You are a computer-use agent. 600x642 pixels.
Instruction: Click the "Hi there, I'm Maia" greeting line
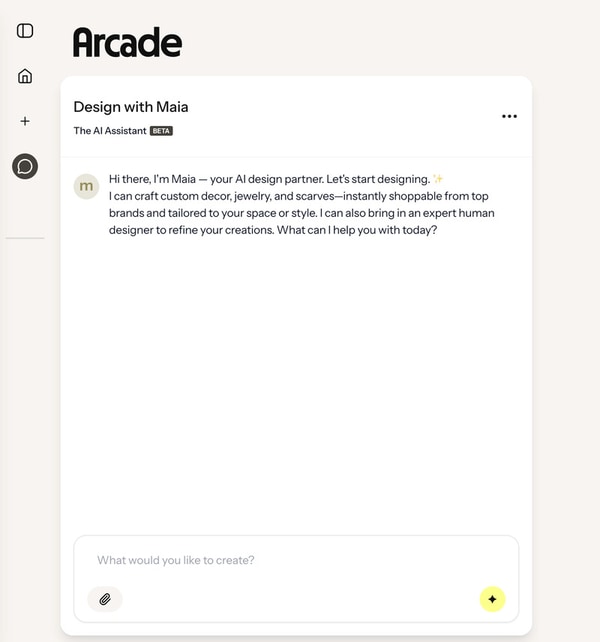[x=267, y=179]
